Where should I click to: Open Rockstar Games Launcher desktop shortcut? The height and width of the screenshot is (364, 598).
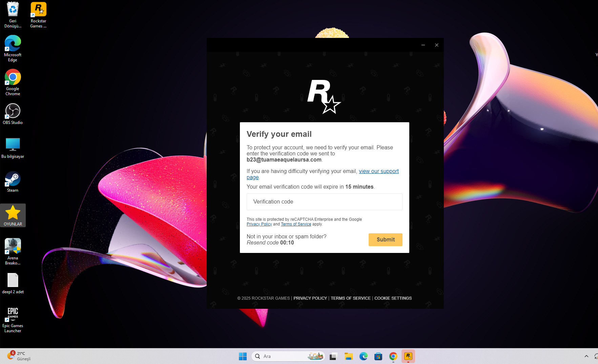38,15
